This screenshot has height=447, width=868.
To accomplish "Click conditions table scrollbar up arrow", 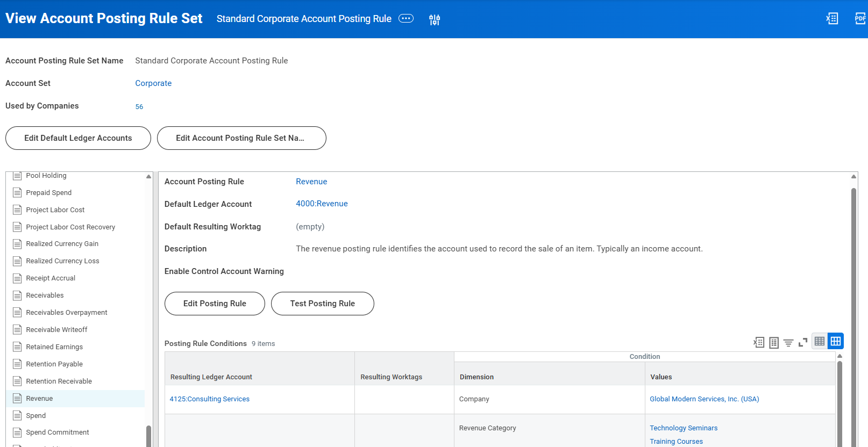I will (x=839, y=356).
